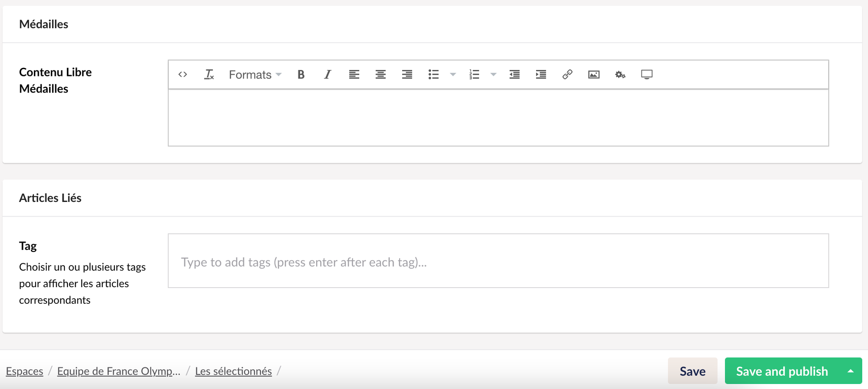
Task: Insert or edit a link
Action: click(568, 75)
